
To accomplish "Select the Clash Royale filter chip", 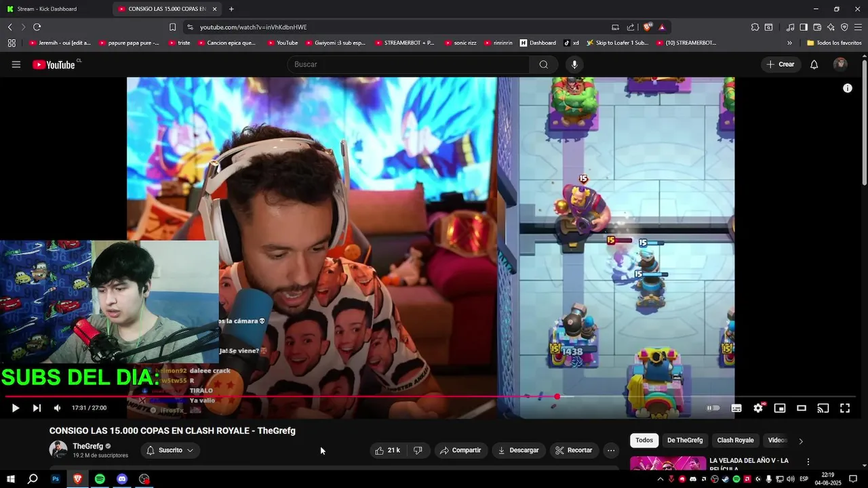I will tap(735, 441).
